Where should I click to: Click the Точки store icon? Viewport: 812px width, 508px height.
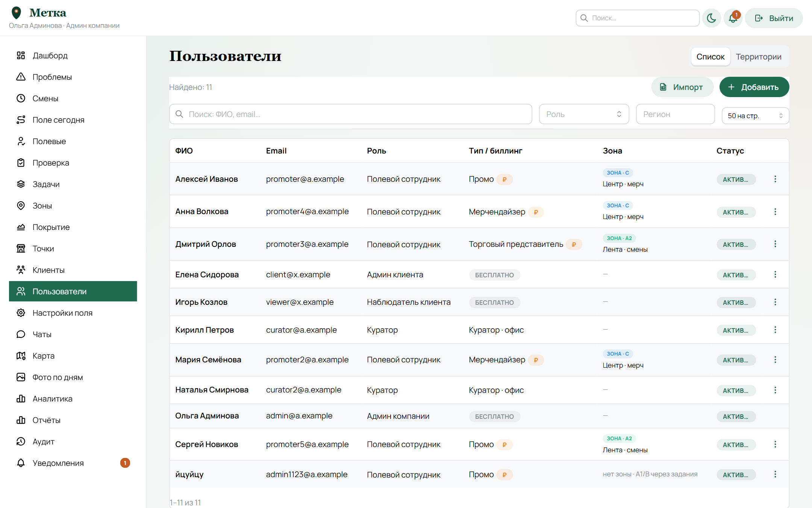tap(21, 248)
